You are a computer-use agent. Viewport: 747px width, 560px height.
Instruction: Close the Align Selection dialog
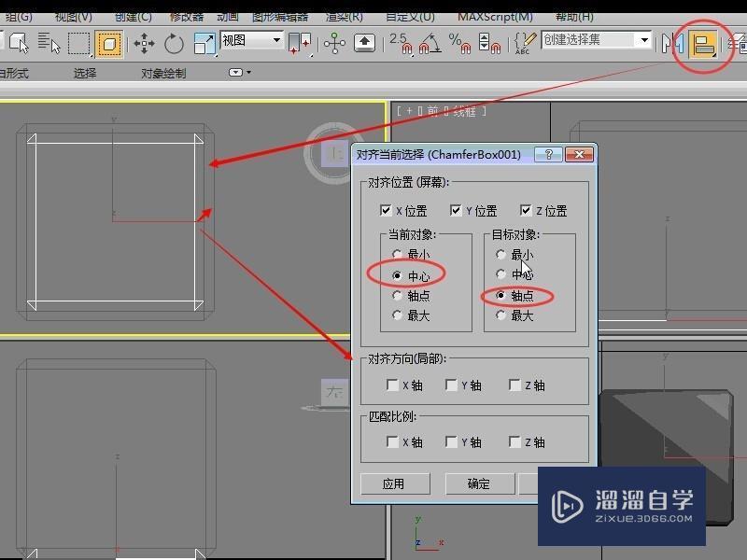[x=579, y=154]
